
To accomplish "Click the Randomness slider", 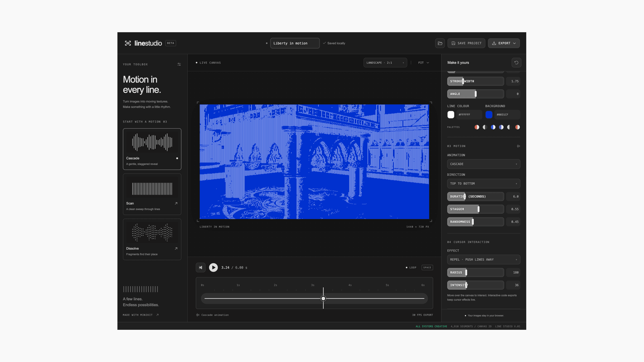I will point(475,222).
